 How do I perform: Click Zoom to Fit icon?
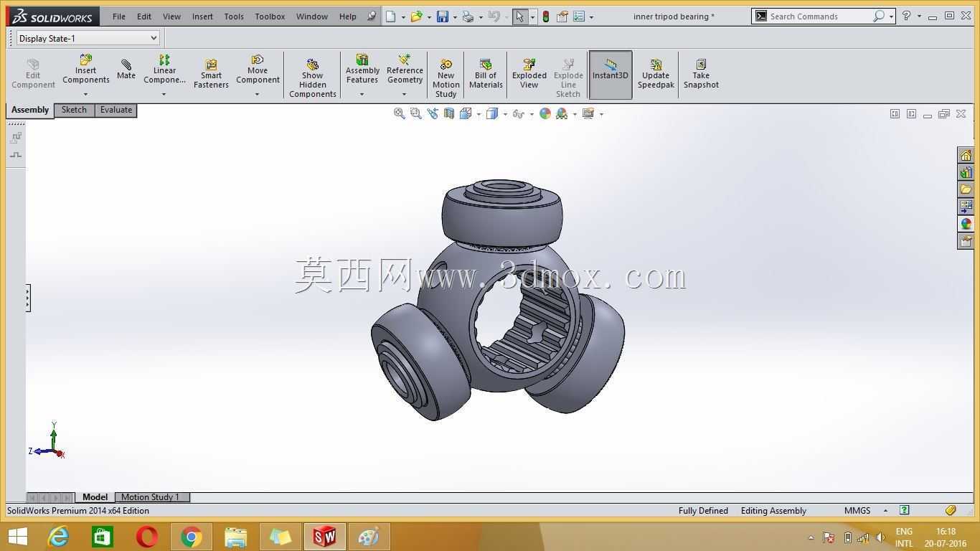(x=400, y=113)
